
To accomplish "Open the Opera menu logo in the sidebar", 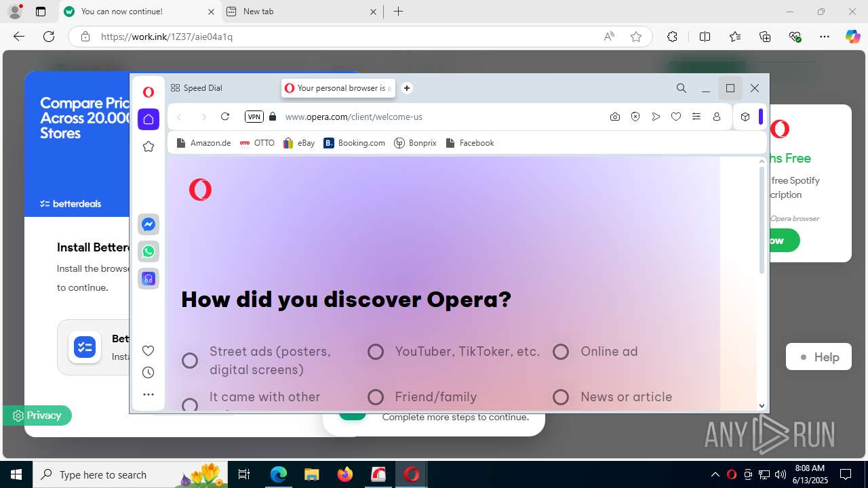I will (149, 92).
